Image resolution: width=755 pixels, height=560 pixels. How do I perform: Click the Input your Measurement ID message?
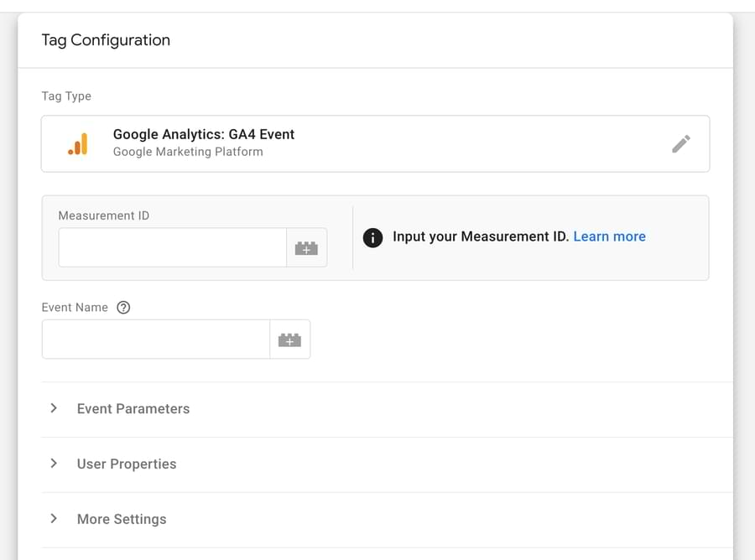pyautogui.click(x=481, y=236)
